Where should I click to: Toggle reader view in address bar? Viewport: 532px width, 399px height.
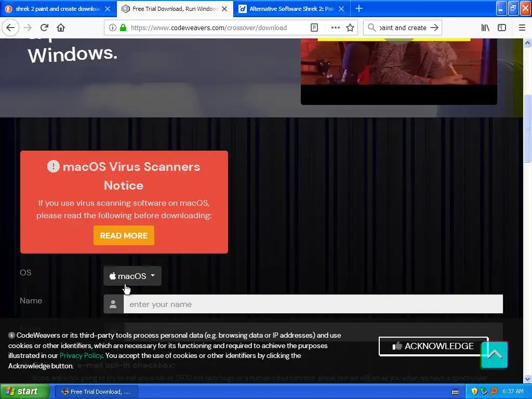314,28
